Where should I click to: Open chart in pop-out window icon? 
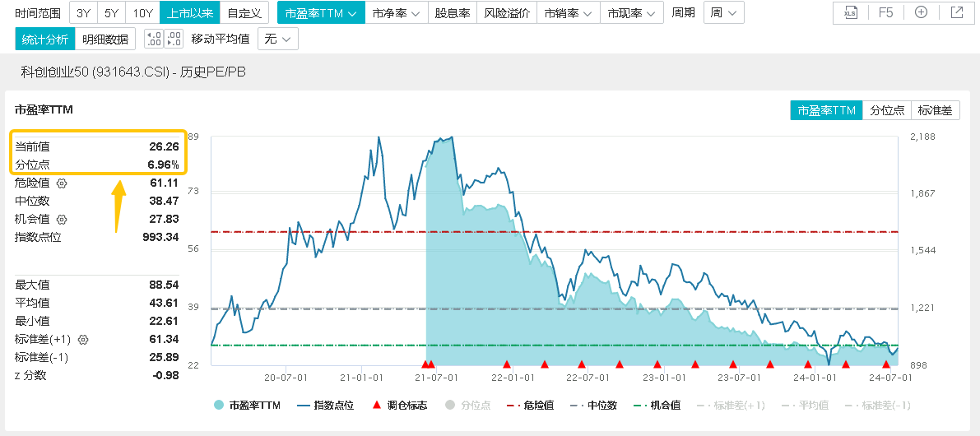click(x=956, y=13)
